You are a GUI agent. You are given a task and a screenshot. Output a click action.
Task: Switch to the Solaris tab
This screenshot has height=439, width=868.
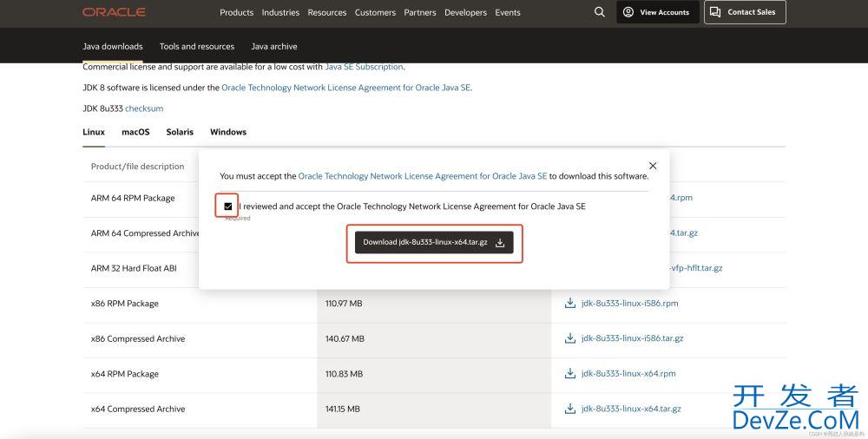pyautogui.click(x=180, y=132)
